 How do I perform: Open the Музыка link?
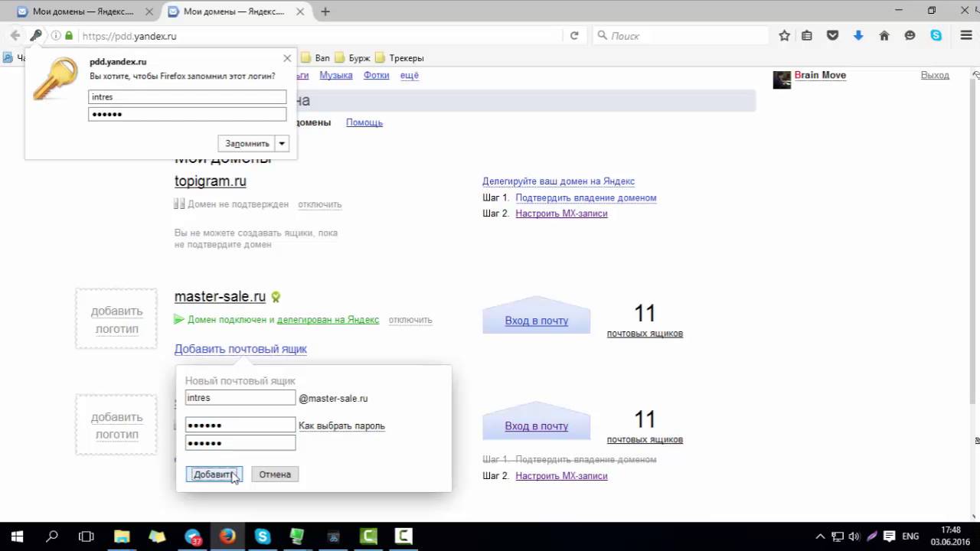pyautogui.click(x=336, y=75)
